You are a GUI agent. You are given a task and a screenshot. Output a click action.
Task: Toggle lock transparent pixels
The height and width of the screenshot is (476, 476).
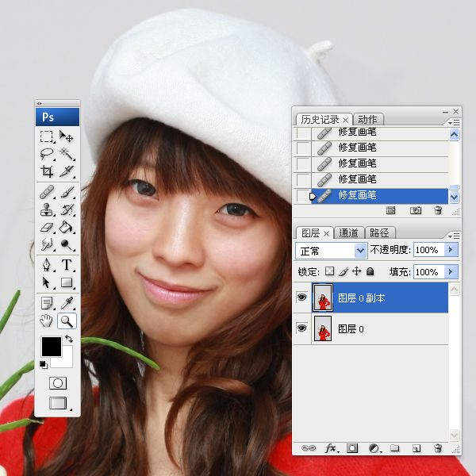[329, 271]
